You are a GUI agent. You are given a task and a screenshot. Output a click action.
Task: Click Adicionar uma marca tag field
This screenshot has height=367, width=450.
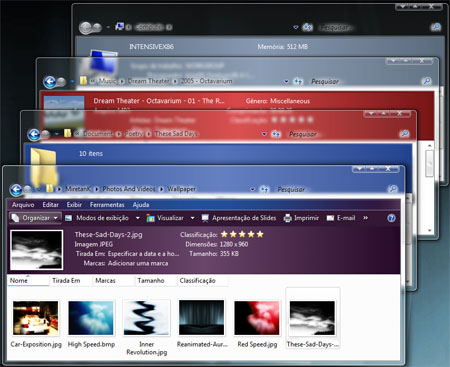pos(138,263)
